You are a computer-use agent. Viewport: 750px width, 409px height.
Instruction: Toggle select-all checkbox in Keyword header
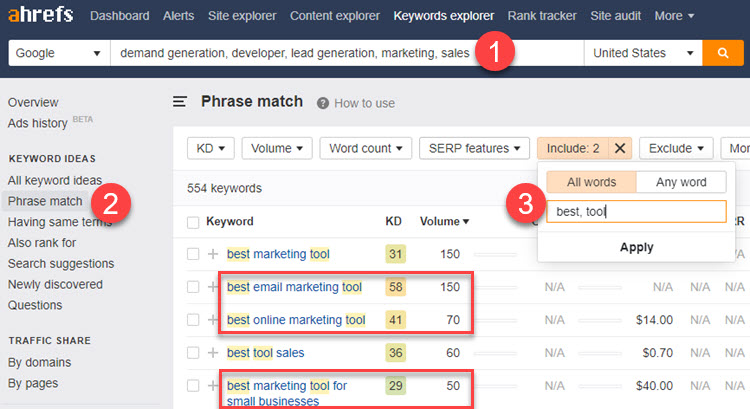(194, 221)
